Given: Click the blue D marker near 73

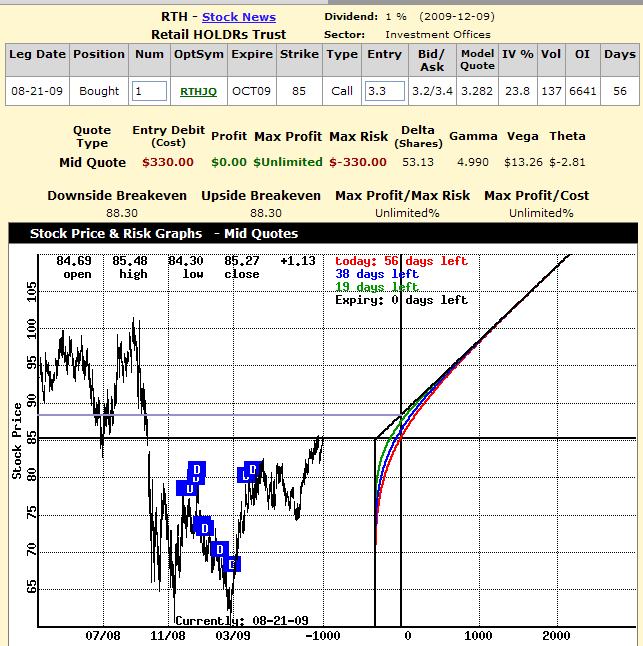Looking at the screenshot, I should [205, 528].
